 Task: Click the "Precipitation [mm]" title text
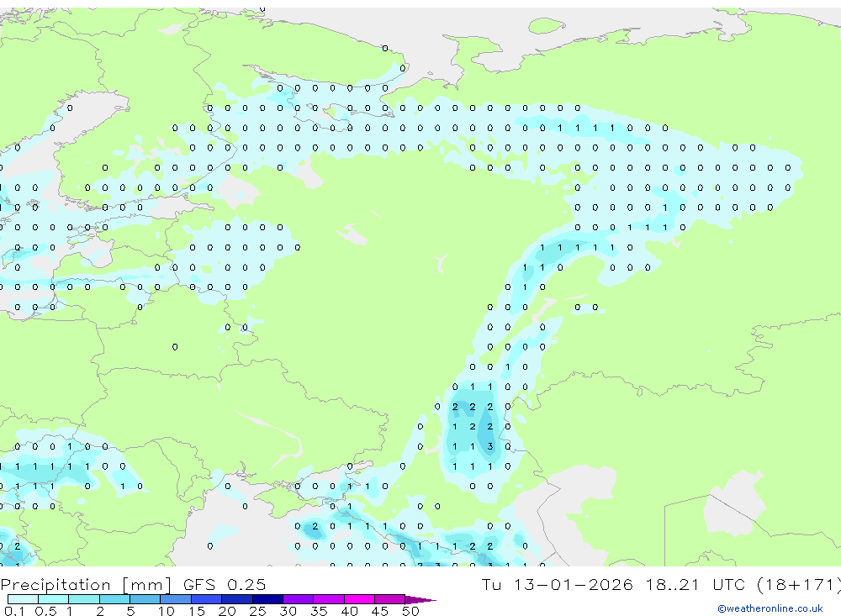click(x=86, y=585)
